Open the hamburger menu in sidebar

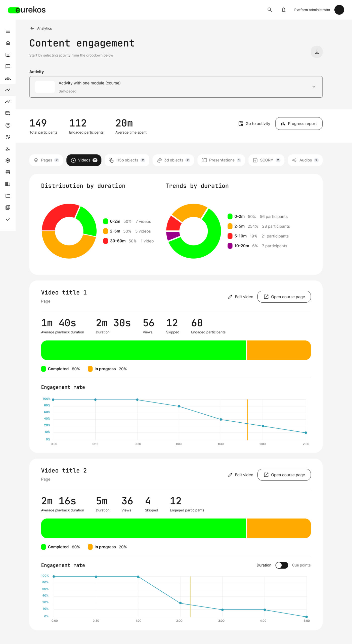8,31
